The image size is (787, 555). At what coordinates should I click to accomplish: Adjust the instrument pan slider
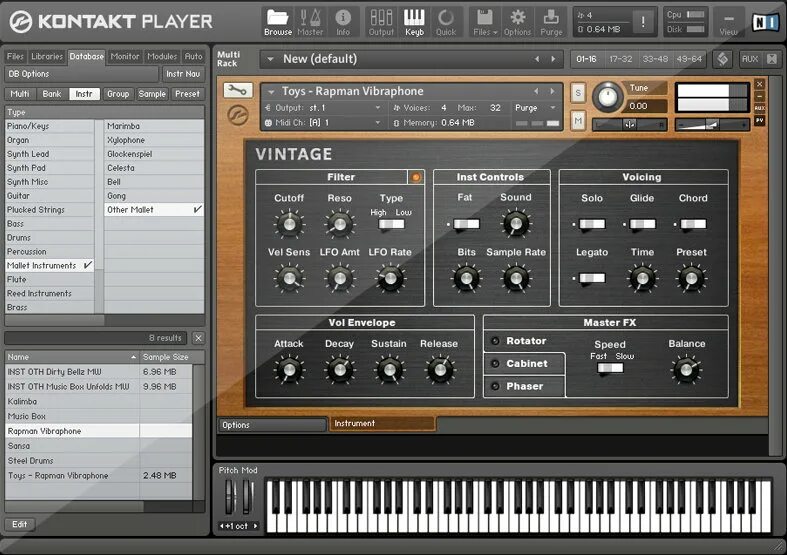point(629,124)
